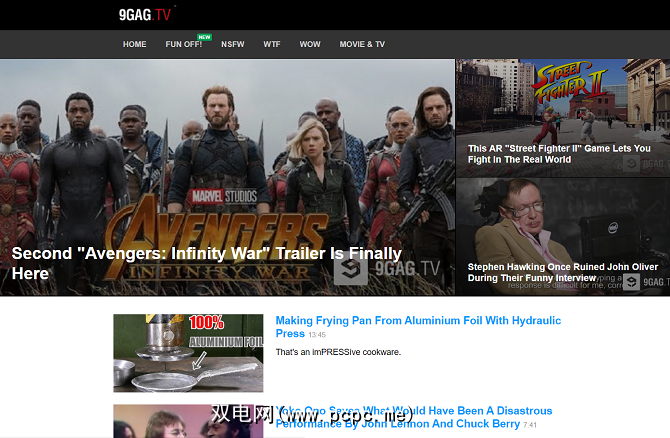The height and width of the screenshot is (438, 670).
Task: Click the 7:41 video duration text
Action: pyautogui.click(x=530, y=425)
